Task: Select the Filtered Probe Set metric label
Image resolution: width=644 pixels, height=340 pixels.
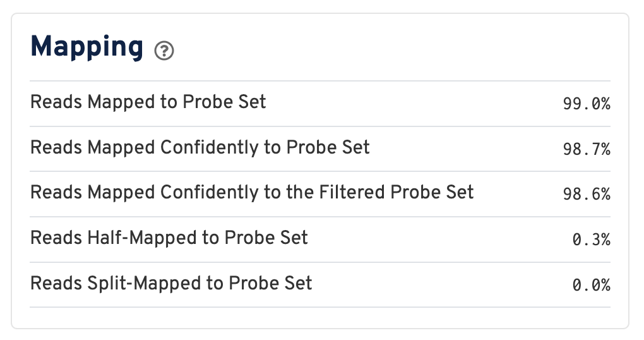Action: tap(252, 193)
